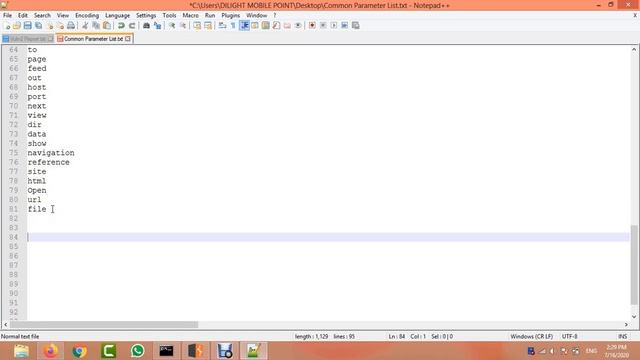Click the Zoom In toolbar icon

pyautogui.click(x=172, y=26)
